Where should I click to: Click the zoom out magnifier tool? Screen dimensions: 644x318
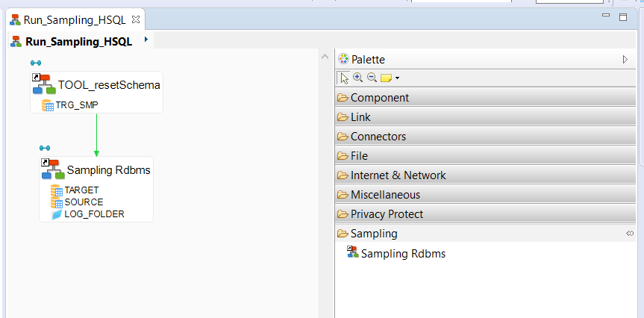pos(372,77)
